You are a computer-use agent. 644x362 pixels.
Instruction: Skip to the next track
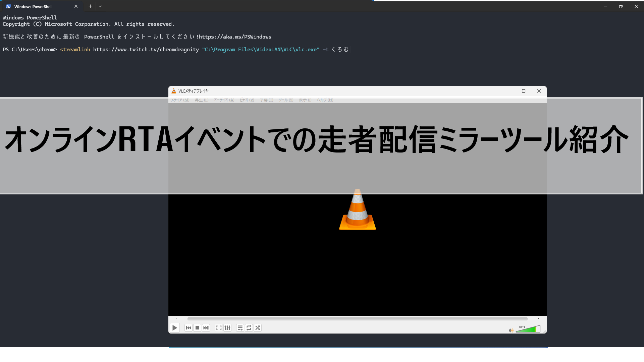[x=206, y=328]
